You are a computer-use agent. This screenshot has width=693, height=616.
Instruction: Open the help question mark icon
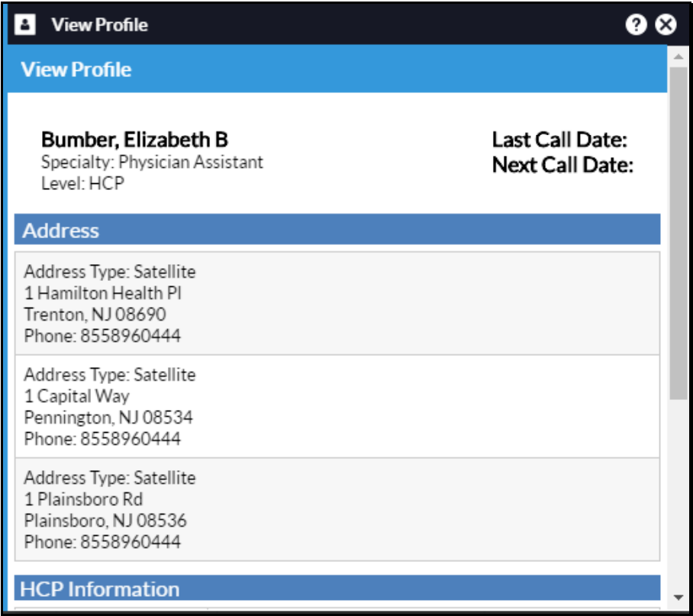point(636,24)
